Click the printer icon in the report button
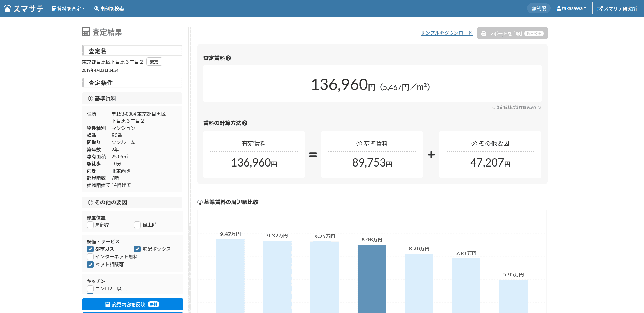 pos(484,34)
